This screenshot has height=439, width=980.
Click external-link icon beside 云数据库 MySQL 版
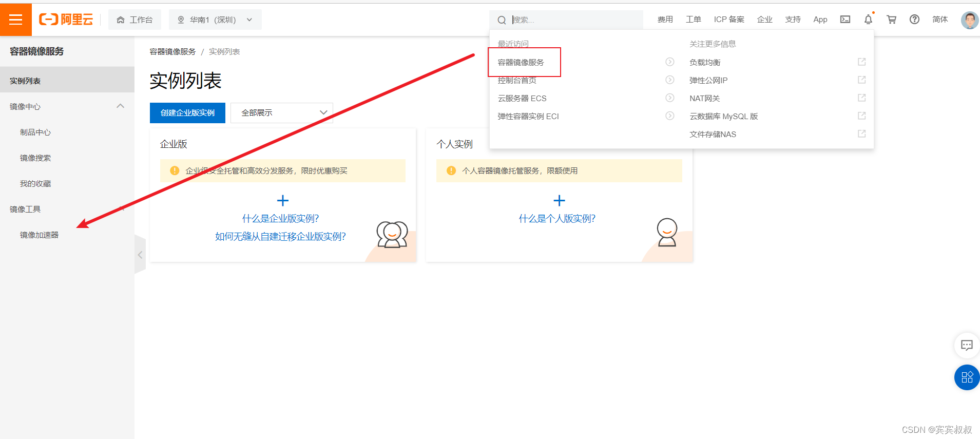[862, 116]
